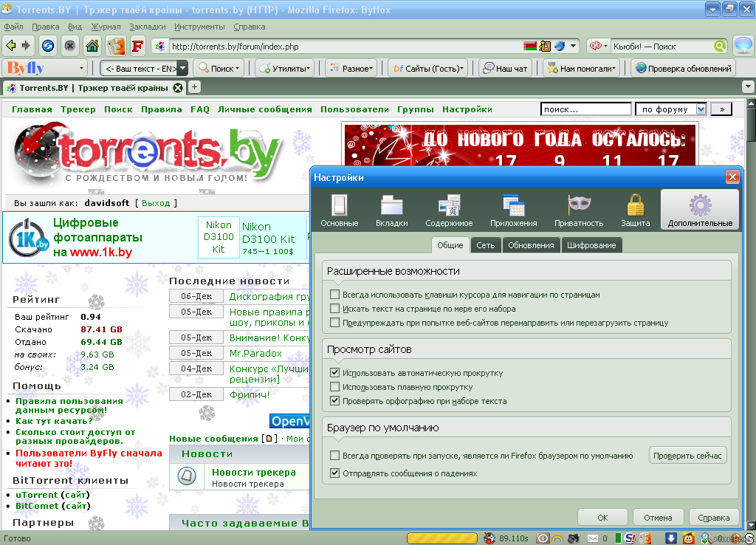756x545 pixels.
Task: Click in the forum search field
Action: click(x=585, y=109)
